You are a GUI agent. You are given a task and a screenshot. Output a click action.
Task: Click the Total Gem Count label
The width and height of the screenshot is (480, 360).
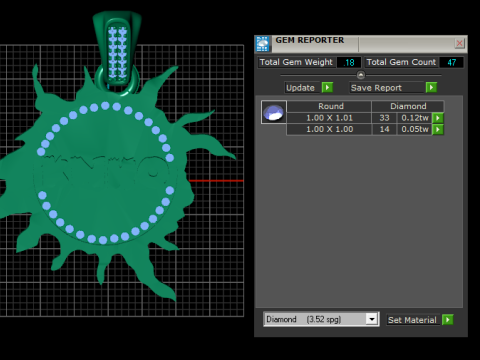[x=401, y=62]
